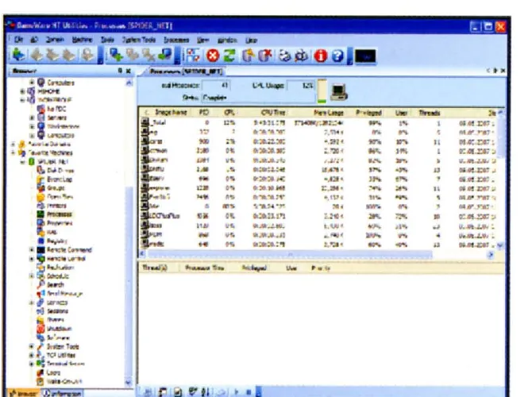This screenshot has width=532, height=397.
Task: Sort by the Threads column header
Action: (430, 112)
